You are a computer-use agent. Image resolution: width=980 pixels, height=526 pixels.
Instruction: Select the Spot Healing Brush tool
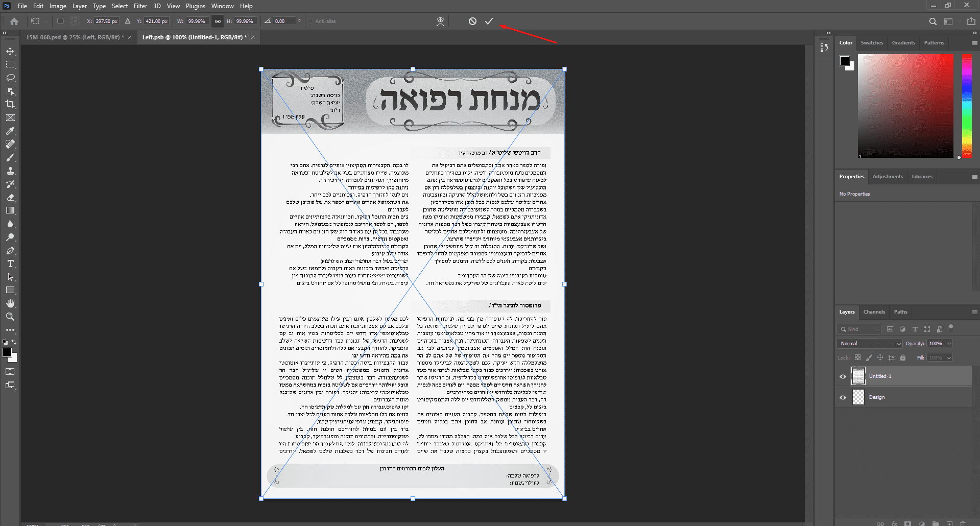pos(10,145)
